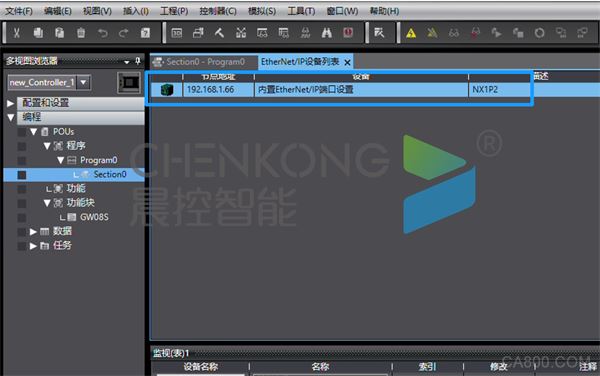Click the Delete trash can icon
This screenshot has height=376, width=600.
81,33
